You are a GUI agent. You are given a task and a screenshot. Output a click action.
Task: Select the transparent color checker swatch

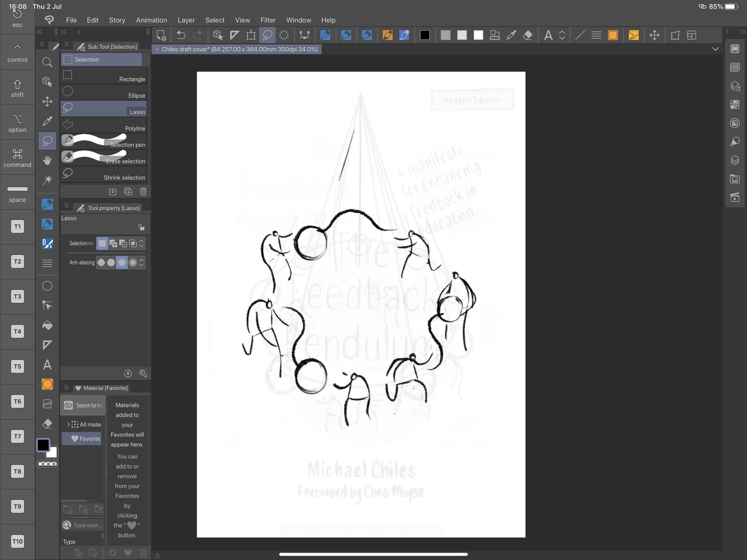[x=47, y=464]
